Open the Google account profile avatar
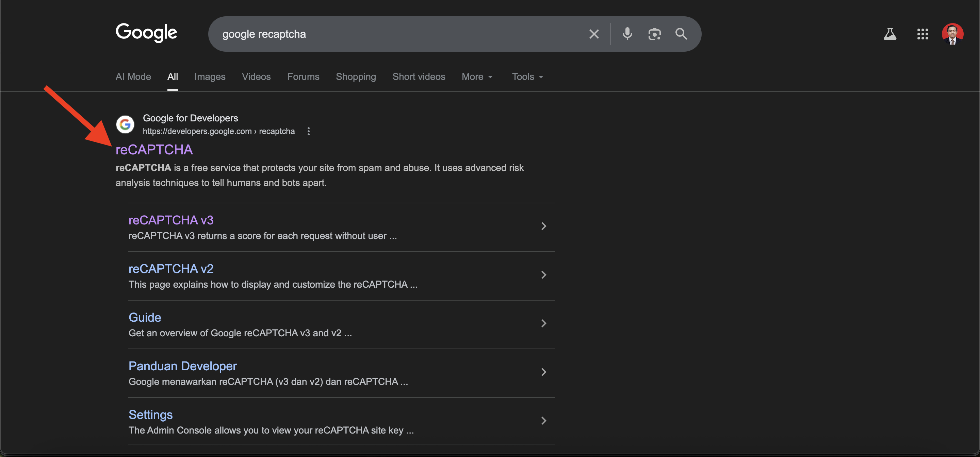980x457 pixels. tap(952, 34)
